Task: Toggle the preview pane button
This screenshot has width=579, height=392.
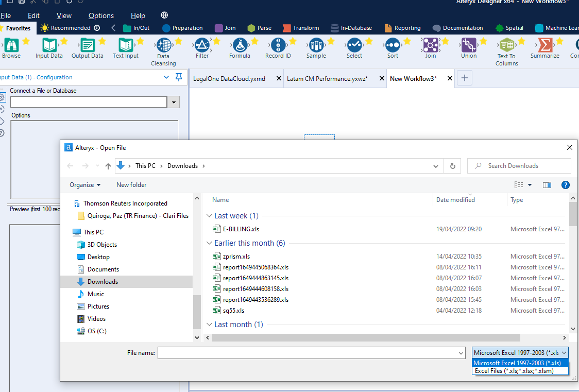Action: [547, 185]
